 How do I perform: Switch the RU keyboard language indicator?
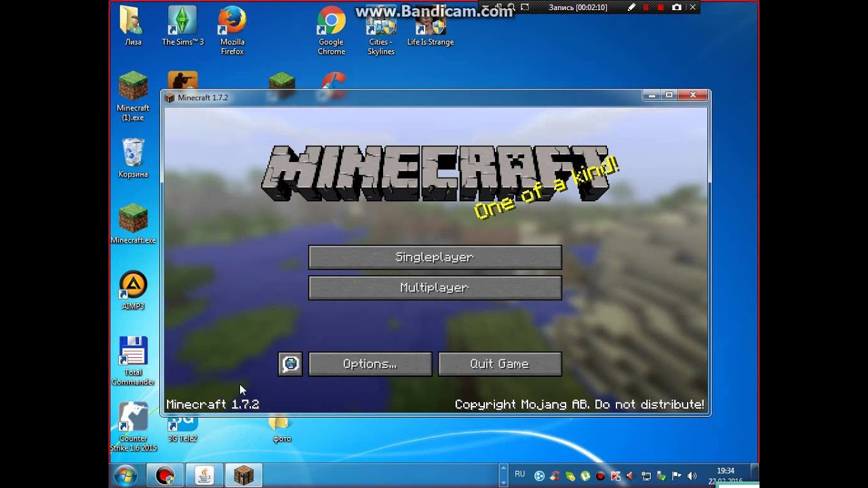(520, 474)
